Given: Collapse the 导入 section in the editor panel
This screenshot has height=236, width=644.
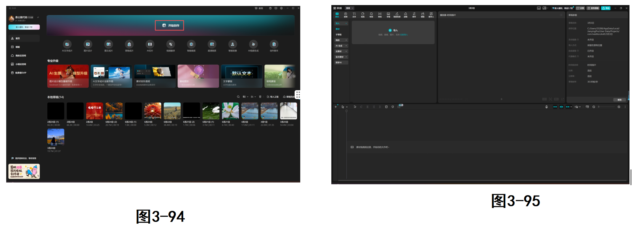Looking at the screenshot, I should click(x=341, y=23).
